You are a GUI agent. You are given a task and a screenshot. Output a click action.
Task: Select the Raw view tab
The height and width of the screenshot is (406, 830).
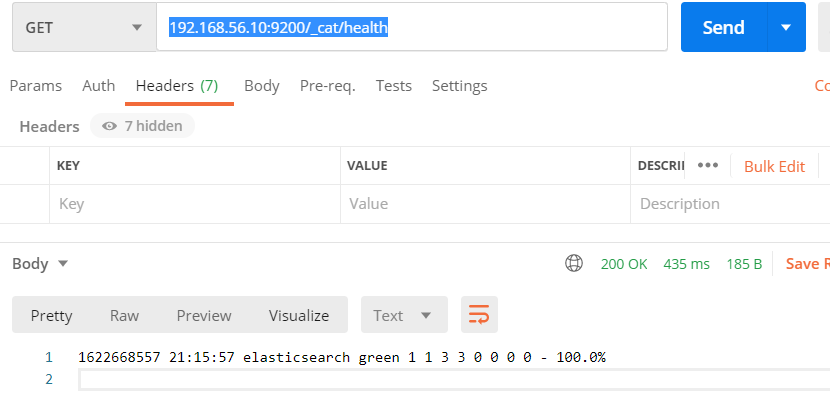[124, 315]
